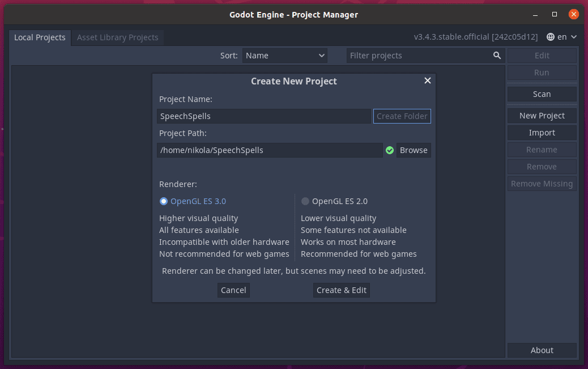Focus the Project Path field
This screenshot has width=588, height=369.
270,150
